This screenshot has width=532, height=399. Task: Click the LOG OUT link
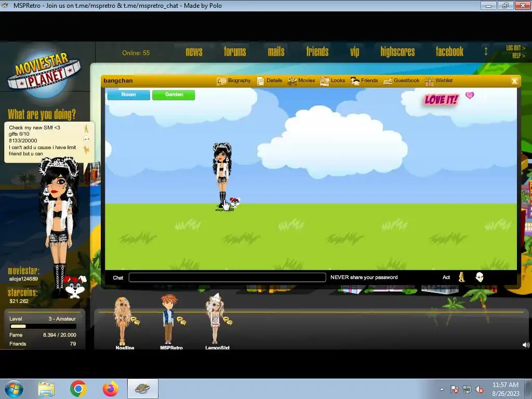coord(516,48)
